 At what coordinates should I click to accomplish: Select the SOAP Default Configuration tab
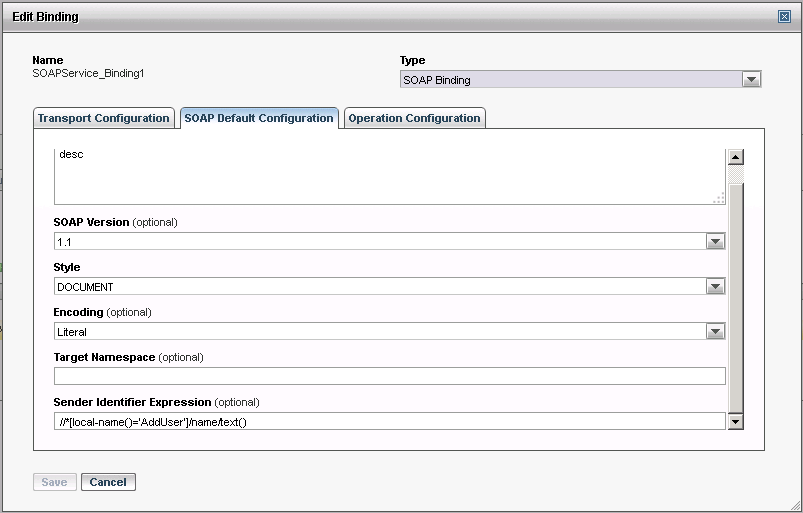(259, 118)
